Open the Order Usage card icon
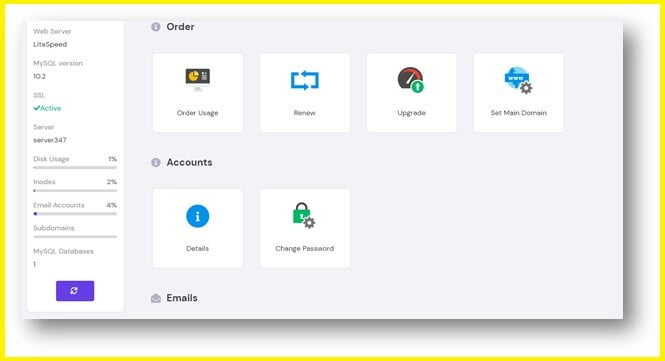Image resolution: width=665 pixels, height=361 pixels. [198, 79]
